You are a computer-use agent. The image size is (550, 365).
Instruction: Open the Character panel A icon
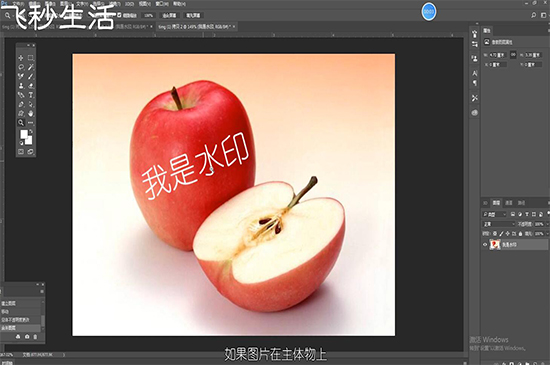[x=475, y=73]
